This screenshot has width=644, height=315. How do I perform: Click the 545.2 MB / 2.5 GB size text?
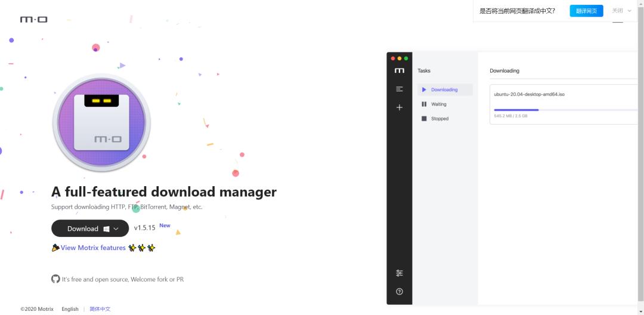point(510,116)
